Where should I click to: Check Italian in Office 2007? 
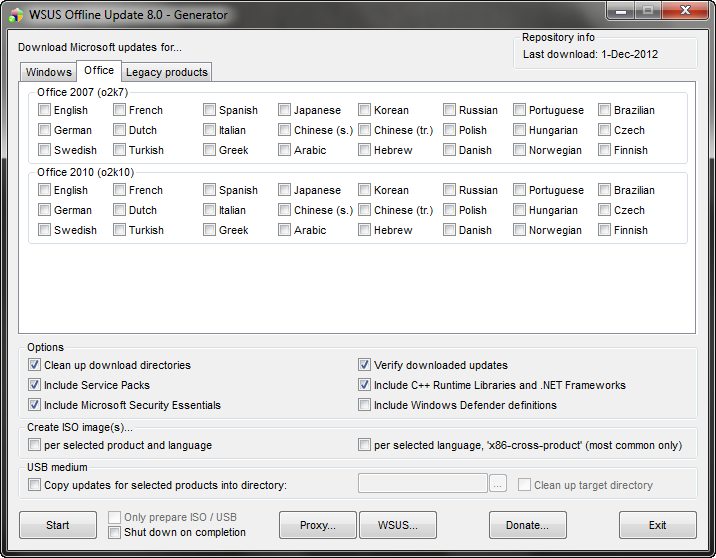pos(209,130)
